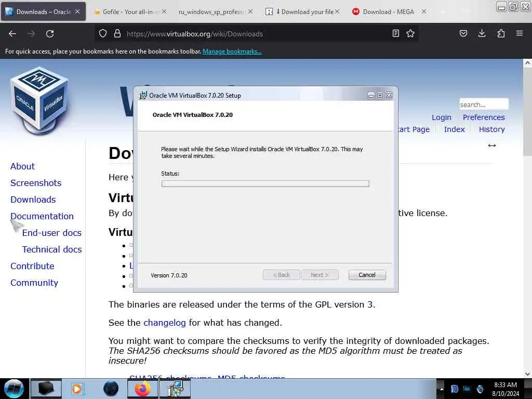Open the Windows Start orb

[14, 389]
